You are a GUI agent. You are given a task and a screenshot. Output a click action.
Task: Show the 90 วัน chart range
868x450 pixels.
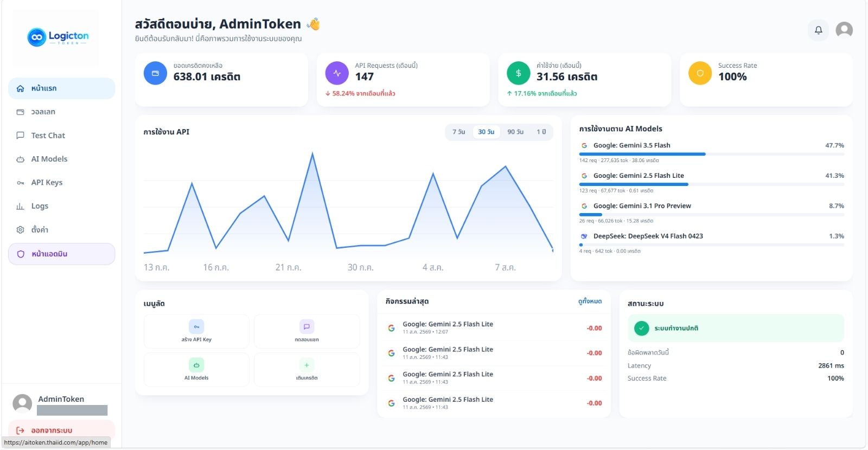click(515, 132)
